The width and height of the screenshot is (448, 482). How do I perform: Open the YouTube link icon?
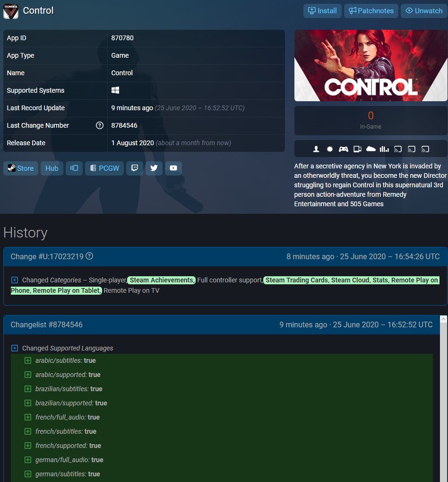click(173, 168)
